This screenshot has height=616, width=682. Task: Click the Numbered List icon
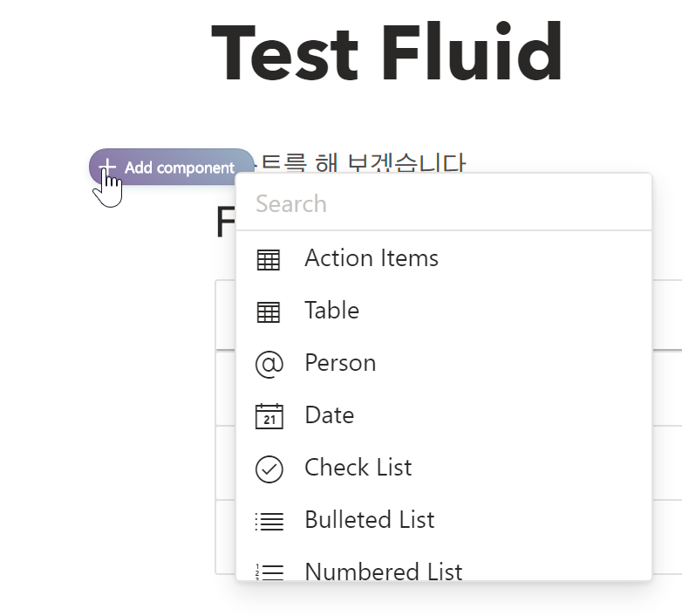[x=269, y=572]
